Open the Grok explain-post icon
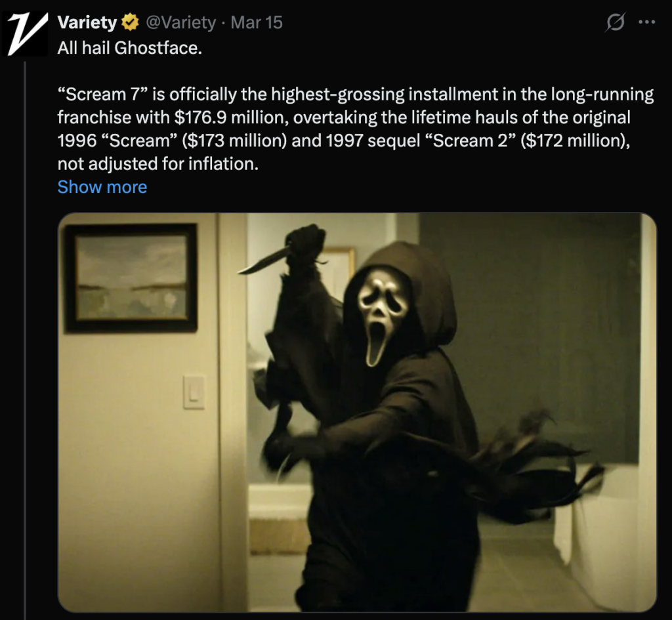 (x=616, y=22)
